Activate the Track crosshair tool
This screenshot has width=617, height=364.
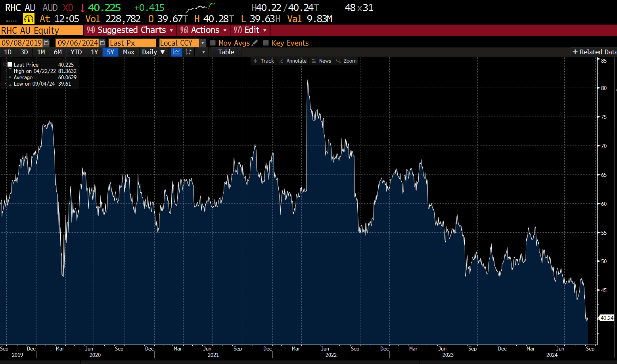coord(264,61)
